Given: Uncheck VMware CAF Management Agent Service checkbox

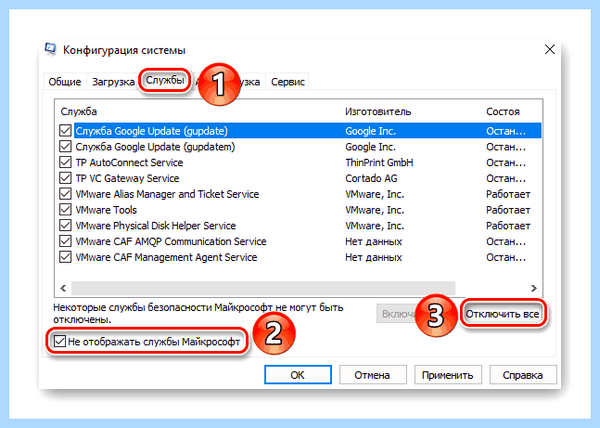Looking at the screenshot, I should pyautogui.click(x=65, y=257).
